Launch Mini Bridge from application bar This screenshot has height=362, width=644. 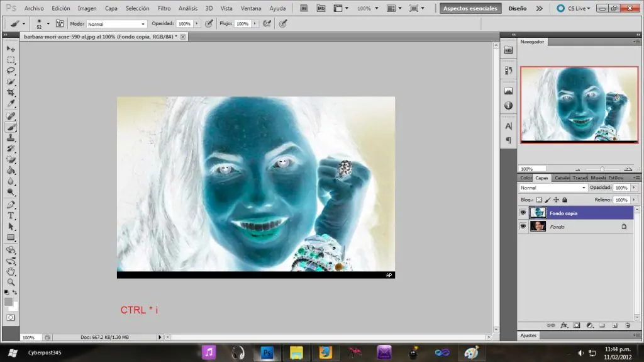point(321,8)
